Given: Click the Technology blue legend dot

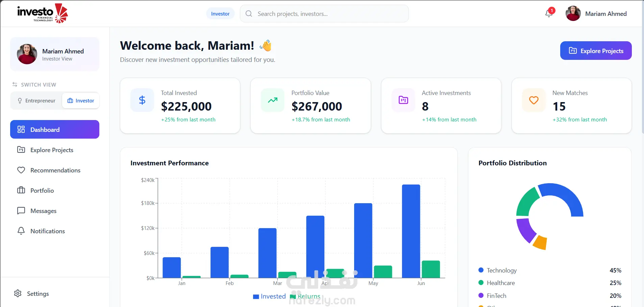Looking at the screenshot, I should 481,270.
